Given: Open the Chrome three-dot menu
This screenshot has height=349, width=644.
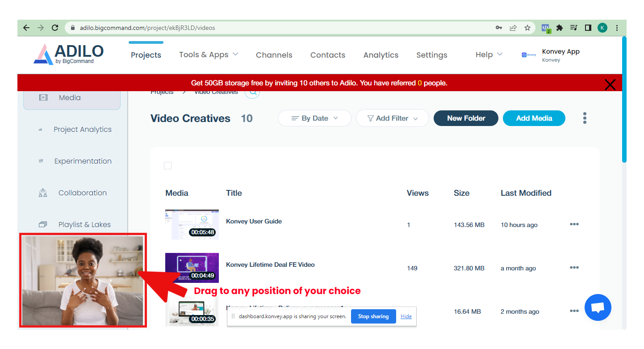Looking at the screenshot, I should pyautogui.click(x=617, y=28).
